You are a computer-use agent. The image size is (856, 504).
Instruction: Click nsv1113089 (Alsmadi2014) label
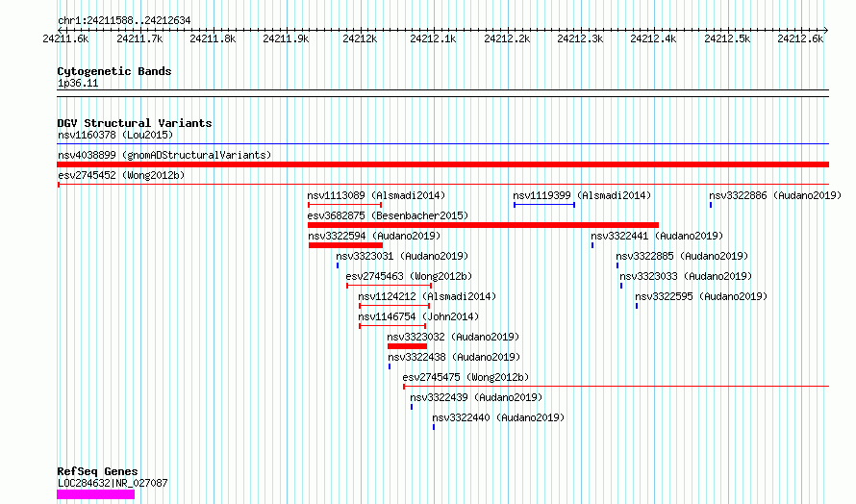coord(376,195)
